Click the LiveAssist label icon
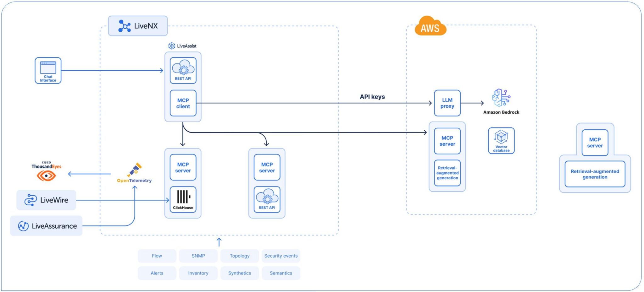Image resolution: width=644 pixels, height=292 pixels. [172, 46]
